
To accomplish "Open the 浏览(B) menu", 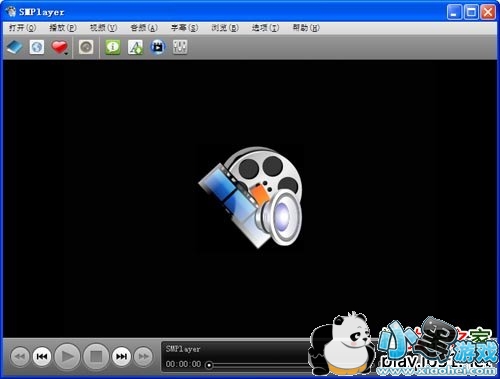I will (225, 28).
